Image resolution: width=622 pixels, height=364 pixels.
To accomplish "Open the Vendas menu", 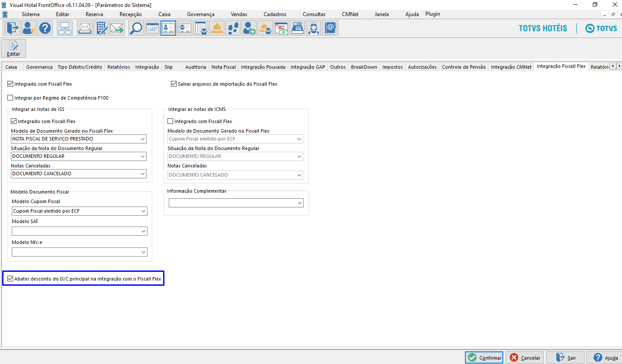I will click(x=239, y=14).
